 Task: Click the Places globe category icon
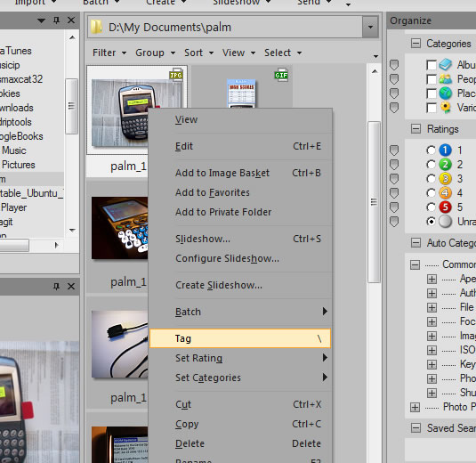[446, 93]
